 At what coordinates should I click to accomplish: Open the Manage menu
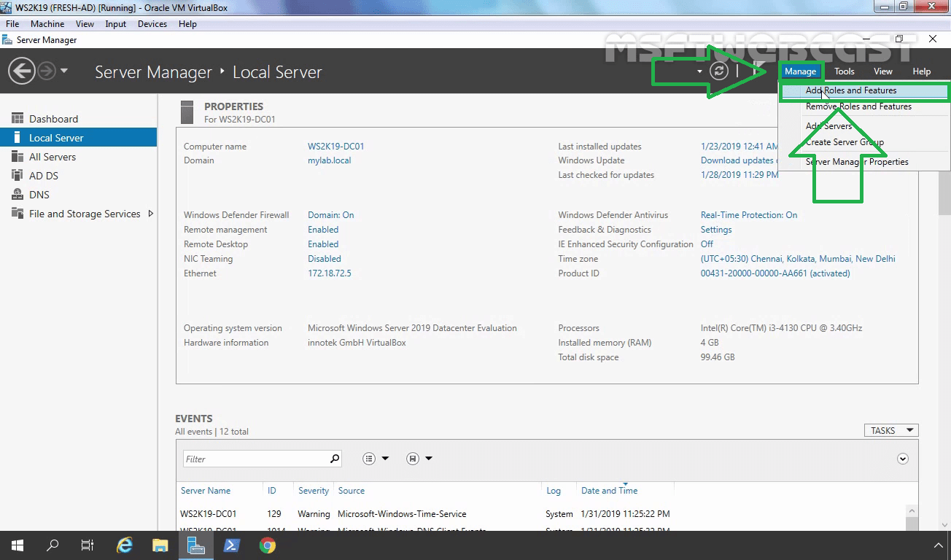click(800, 71)
